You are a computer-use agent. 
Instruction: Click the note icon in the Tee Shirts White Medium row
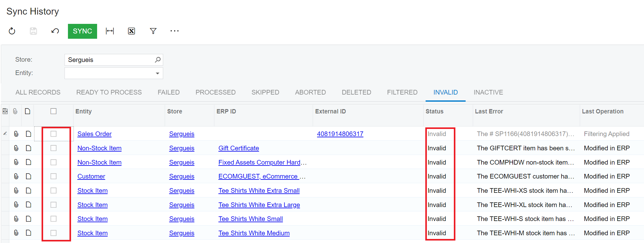click(x=29, y=233)
